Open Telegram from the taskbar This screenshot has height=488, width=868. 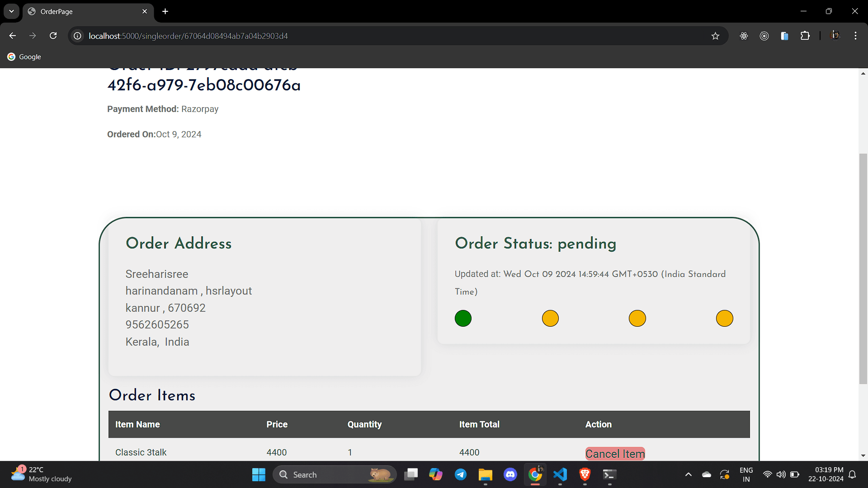(x=461, y=474)
